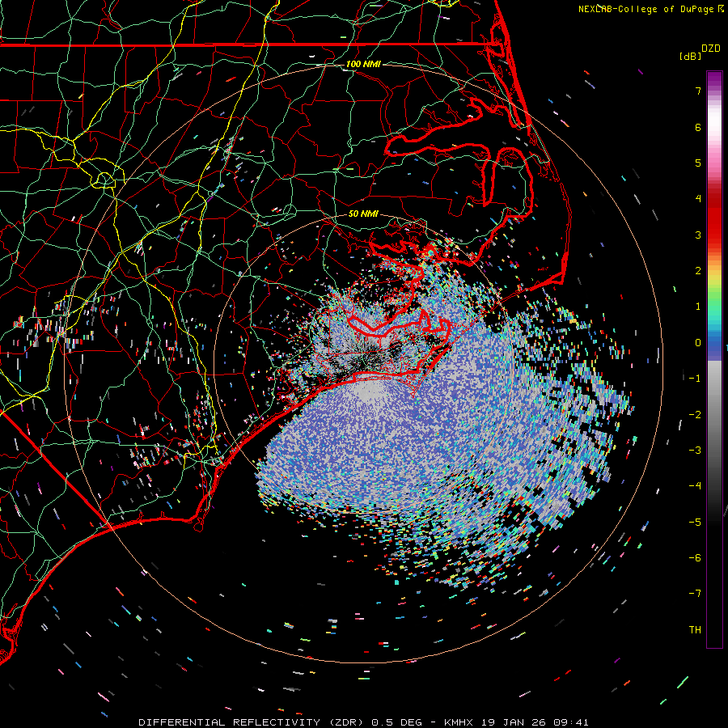Select the -7 value on the dB scale
The width and height of the screenshot is (728, 728).
(x=695, y=594)
